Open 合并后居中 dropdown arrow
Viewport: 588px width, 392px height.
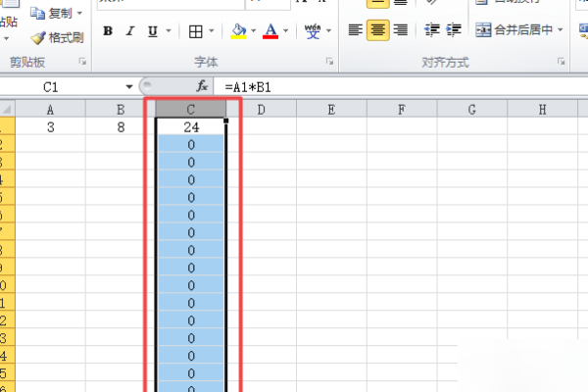561,29
